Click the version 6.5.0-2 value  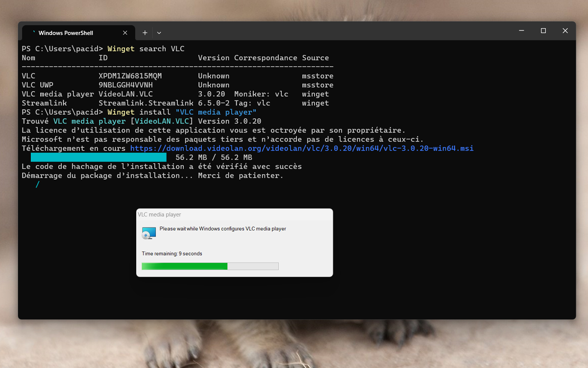(x=214, y=103)
